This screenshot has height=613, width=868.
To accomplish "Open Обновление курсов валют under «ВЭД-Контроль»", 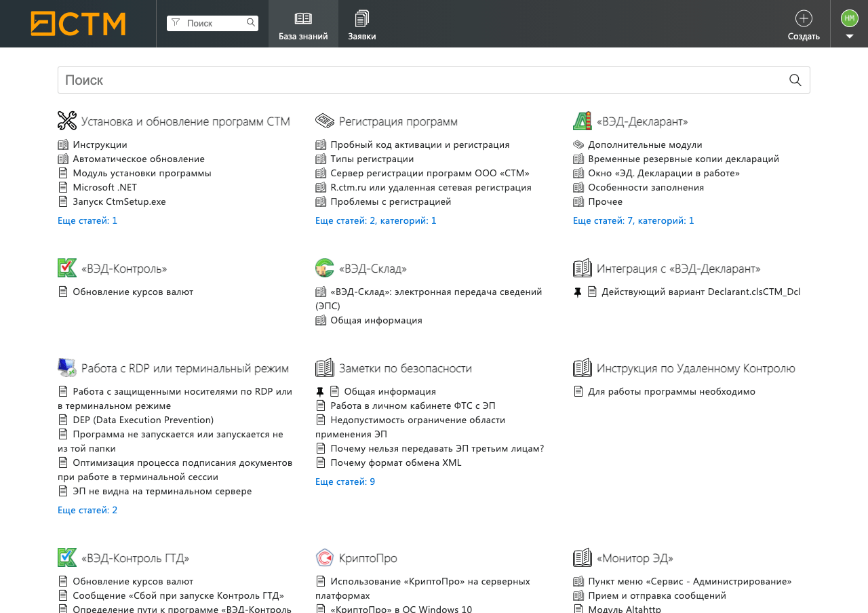I will click(x=133, y=292).
